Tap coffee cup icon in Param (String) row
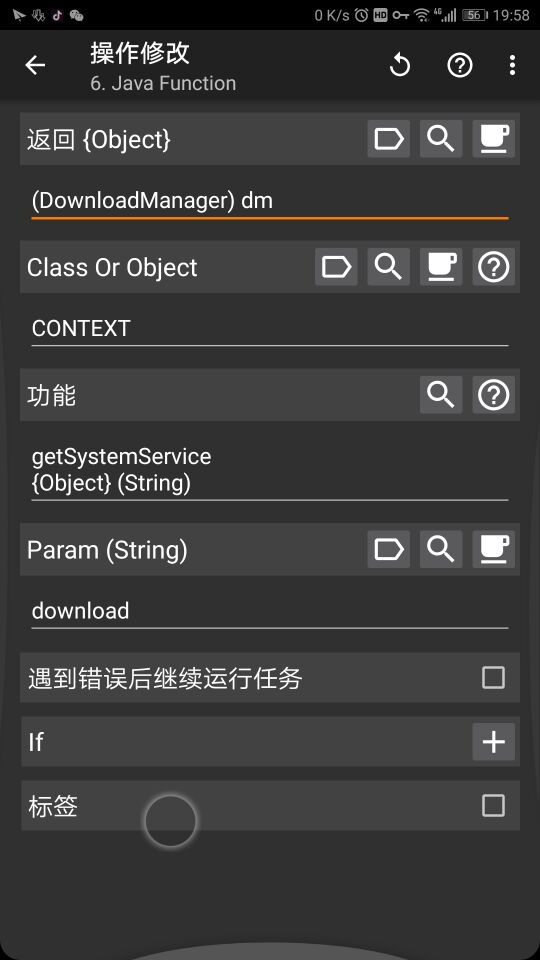 coord(493,549)
